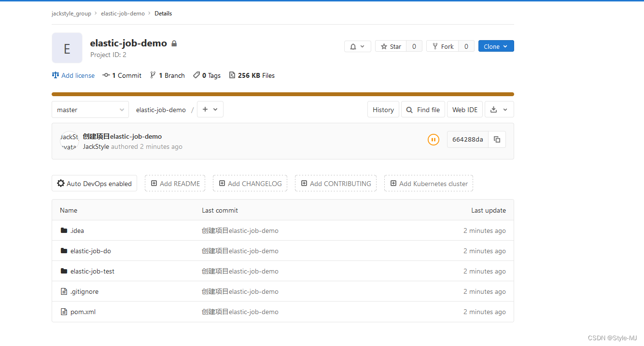Click Add Kubernetes cluster
This screenshot has height=346, width=644.
click(x=429, y=184)
